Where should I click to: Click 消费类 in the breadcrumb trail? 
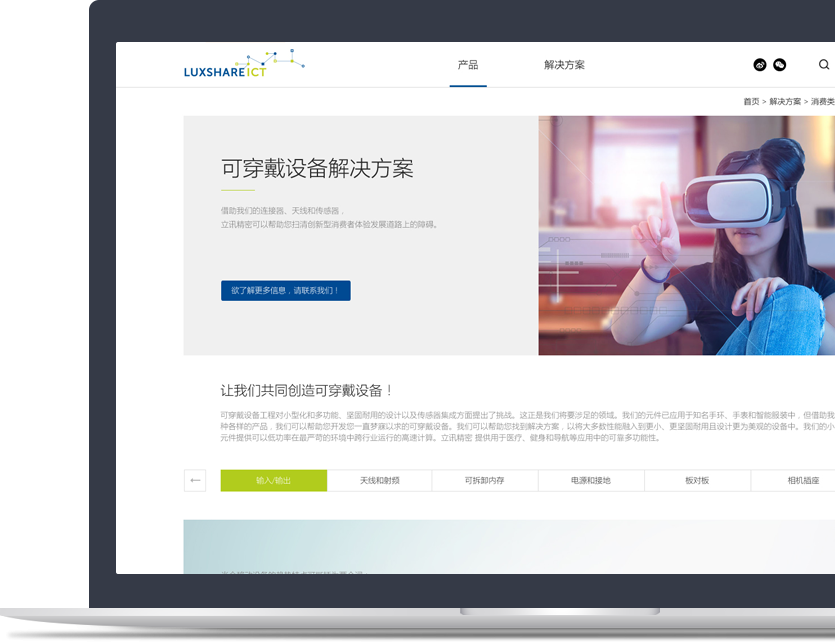point(822,102)
